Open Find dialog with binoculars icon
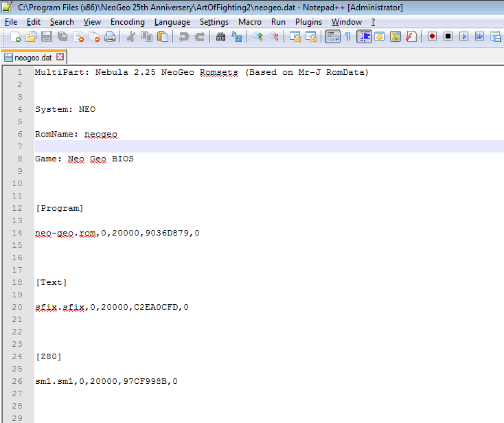Screen dimensions: 504x423 tap(220, 36)
